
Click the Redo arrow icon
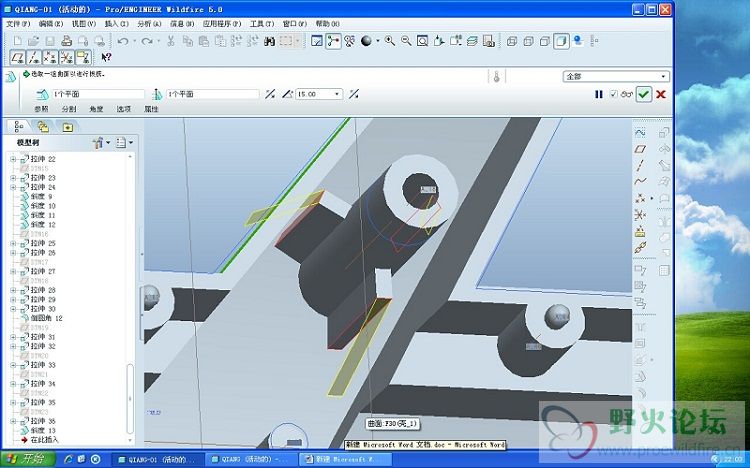(x=147, y=41)
